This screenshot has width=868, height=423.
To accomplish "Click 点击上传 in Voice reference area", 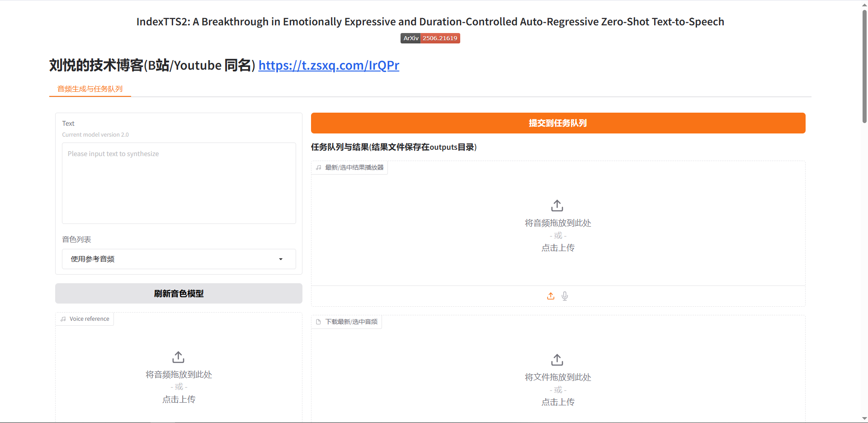I will pos(179,399).
